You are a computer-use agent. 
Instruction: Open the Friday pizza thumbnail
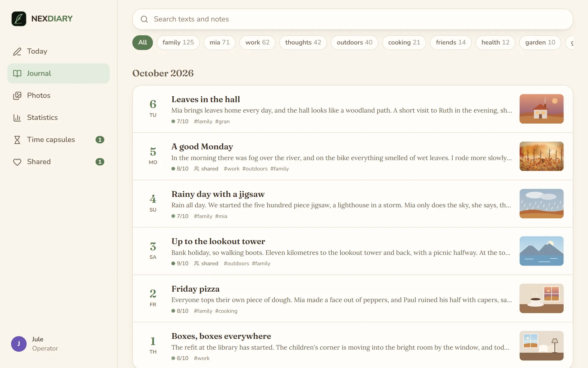[x=541, y=298]
